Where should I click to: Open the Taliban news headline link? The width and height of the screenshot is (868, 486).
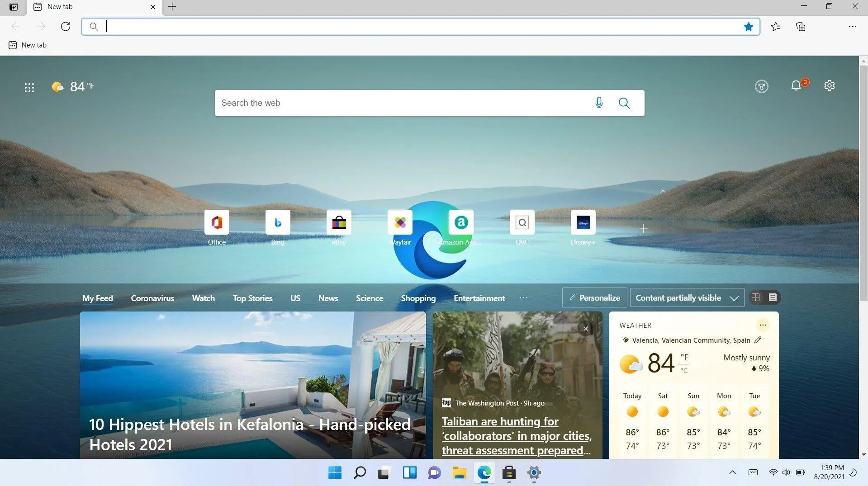[517, 436]
